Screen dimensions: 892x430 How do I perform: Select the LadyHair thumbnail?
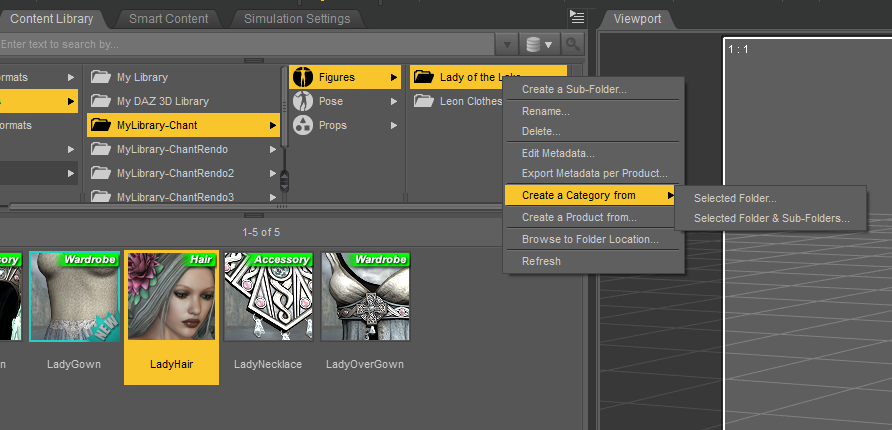click(x=172, y=296)
